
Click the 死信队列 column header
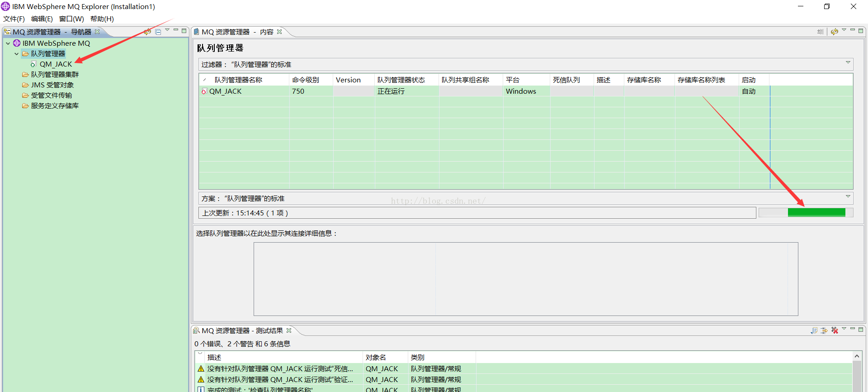tap(572, 80)
